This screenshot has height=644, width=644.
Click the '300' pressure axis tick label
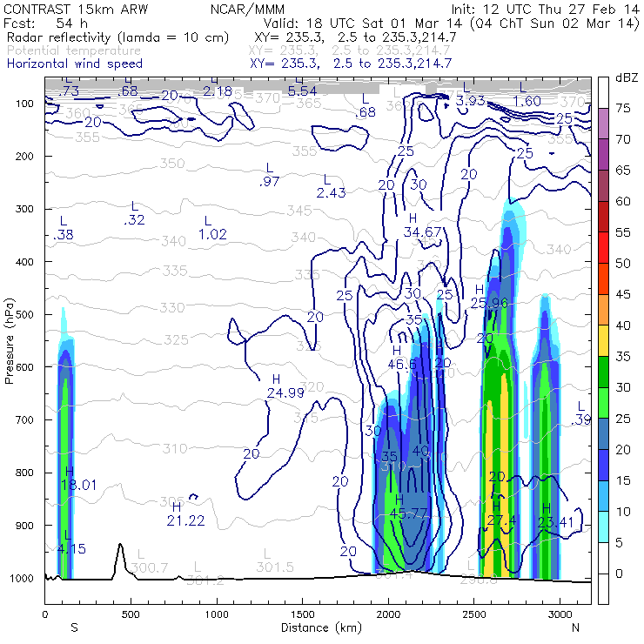[25, 209]
